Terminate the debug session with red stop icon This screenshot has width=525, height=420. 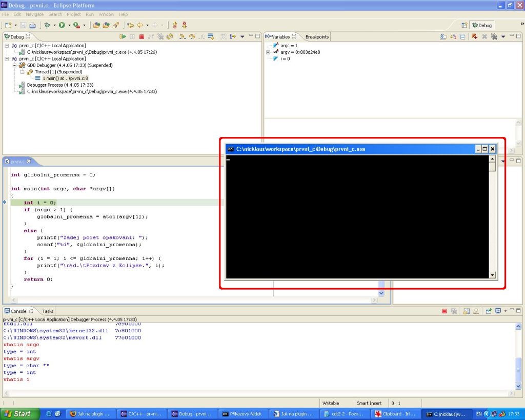142,37
